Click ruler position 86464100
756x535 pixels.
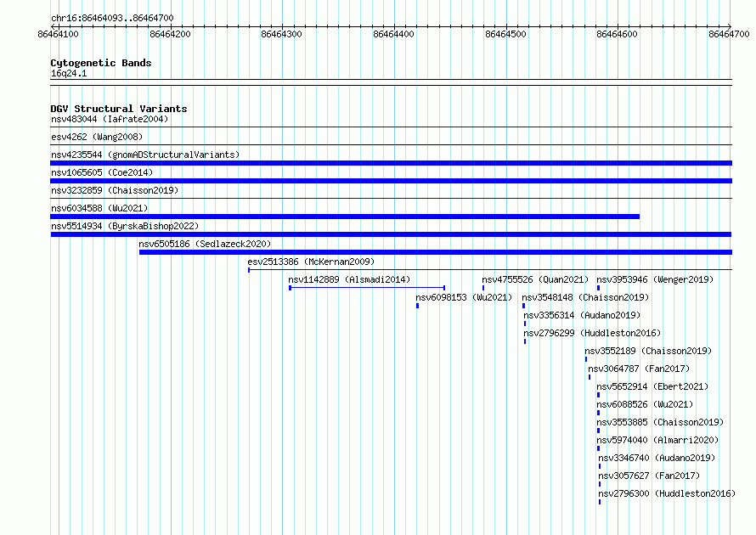pyautogui.click(x=59, y=34)
